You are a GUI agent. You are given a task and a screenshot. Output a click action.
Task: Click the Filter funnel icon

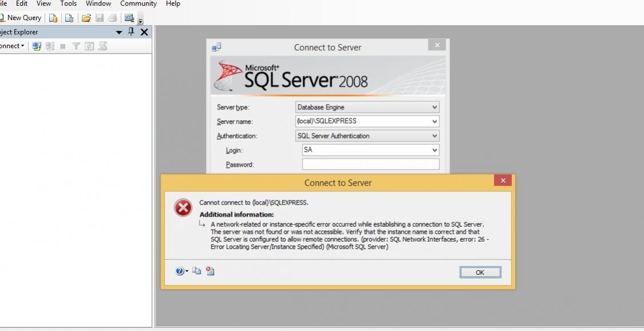coord(75,46)
